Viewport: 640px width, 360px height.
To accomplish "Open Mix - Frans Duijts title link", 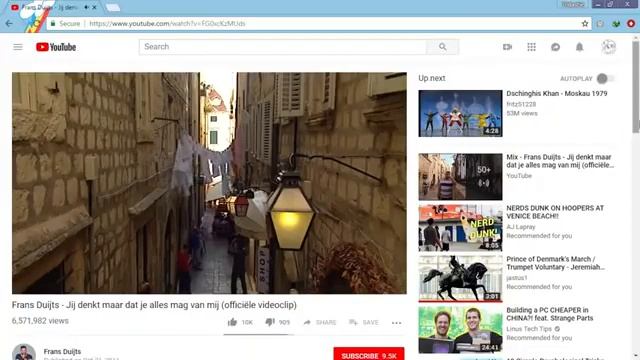I will (x=560, y=161).
